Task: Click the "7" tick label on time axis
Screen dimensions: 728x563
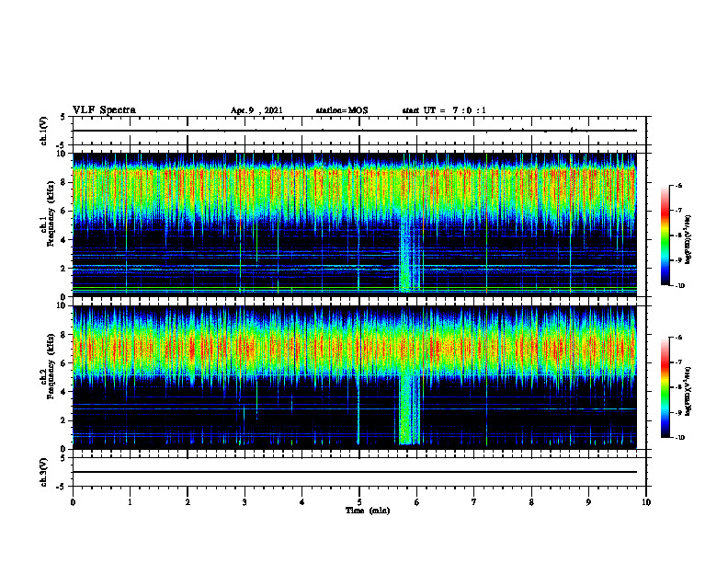Action: click(474, 502)
